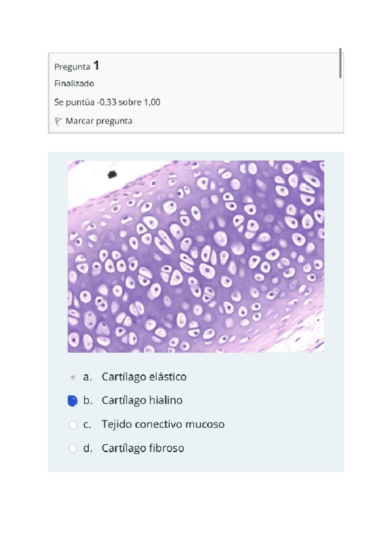The height and width of the screenshot is (554, 392).
Task: Click the letter d. option prefix
Action: 88,449
